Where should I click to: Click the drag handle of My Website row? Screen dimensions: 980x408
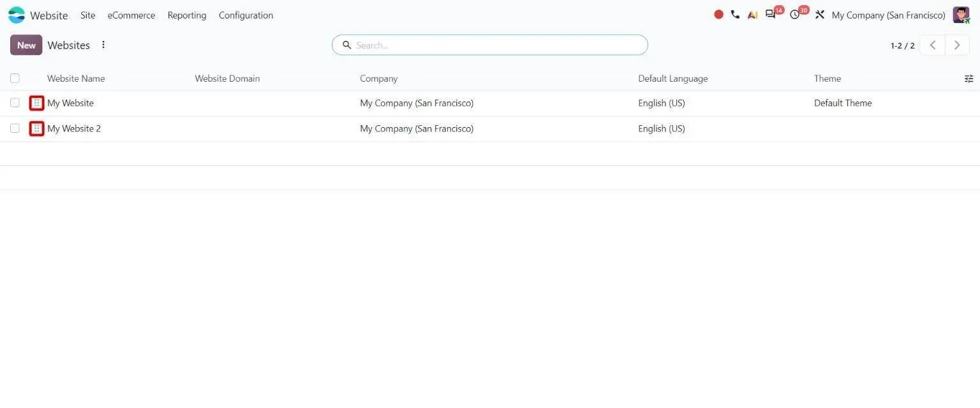pyautogui.click(x=36, y=103)
